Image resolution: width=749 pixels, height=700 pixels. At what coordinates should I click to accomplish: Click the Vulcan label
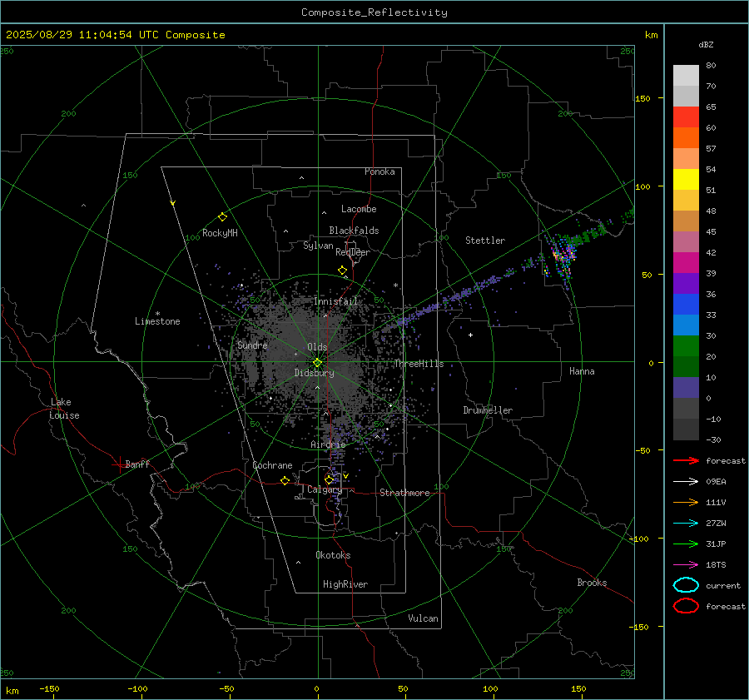(424, 618)
